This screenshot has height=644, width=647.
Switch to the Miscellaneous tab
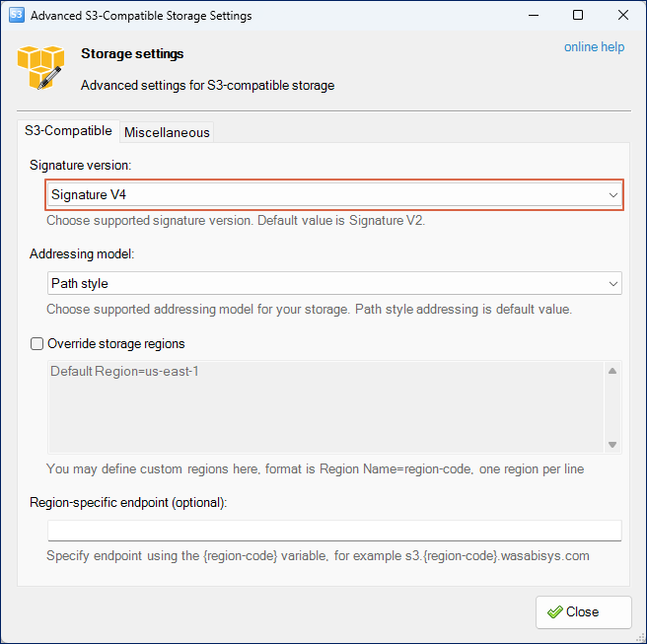tap(167, 132)
